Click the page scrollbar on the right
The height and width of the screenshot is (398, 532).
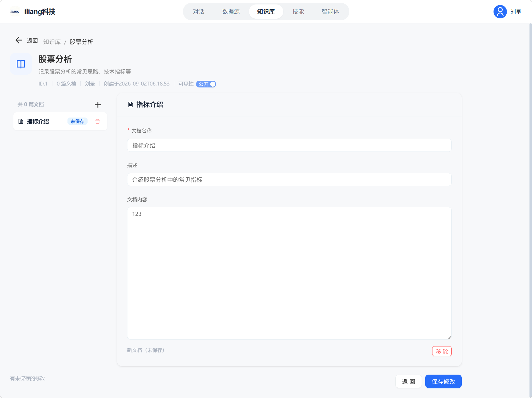(x=530, y=211)
